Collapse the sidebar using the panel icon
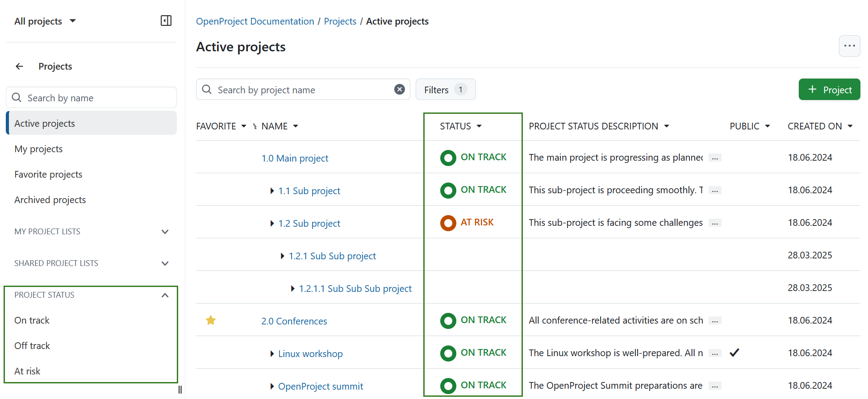 tap(166, 21)
